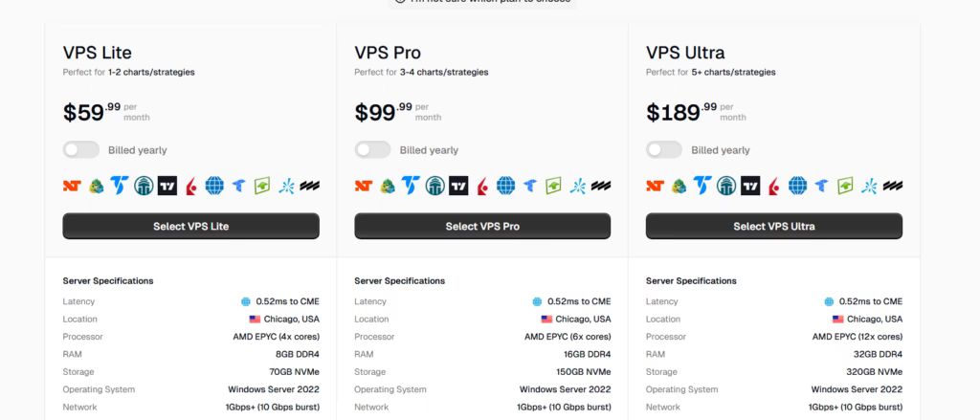Screen dimensions: 980x420
Task: Click the NinjaTrader icon under VPS Ultra
Action: pos(655,186)
